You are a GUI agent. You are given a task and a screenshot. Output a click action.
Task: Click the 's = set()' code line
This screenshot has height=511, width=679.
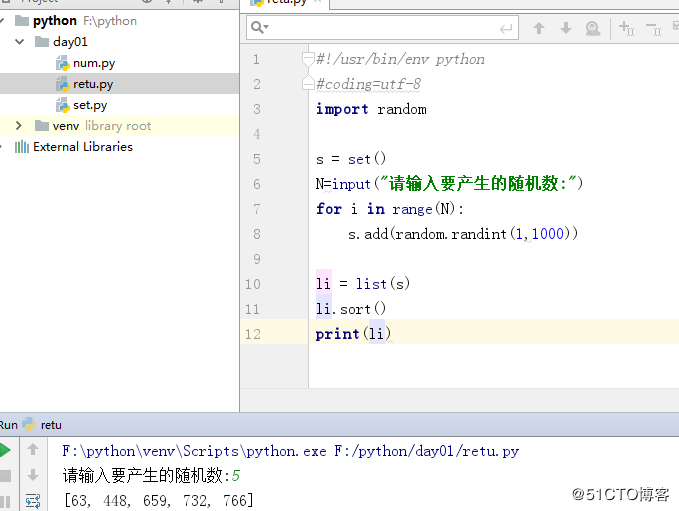[351, 159]
